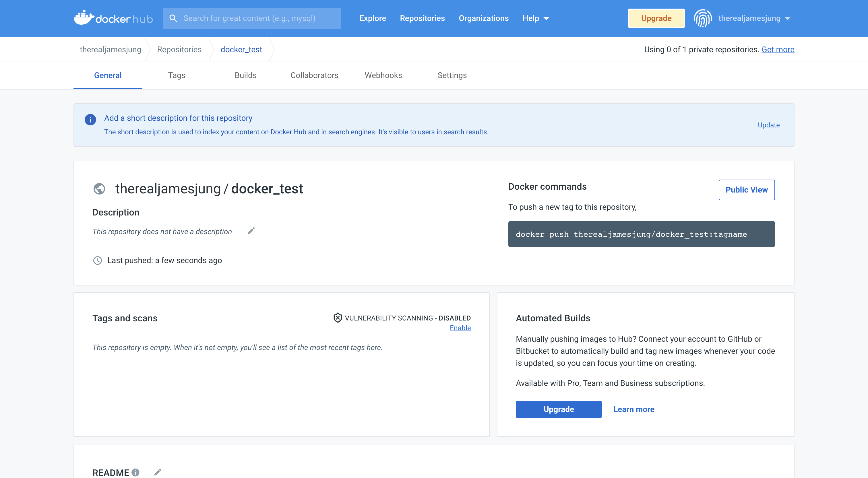The height and width of the screenshot is (478, 868).
Task: Enable vulnerability scanning via Enable link
Action: click(460, 328)
